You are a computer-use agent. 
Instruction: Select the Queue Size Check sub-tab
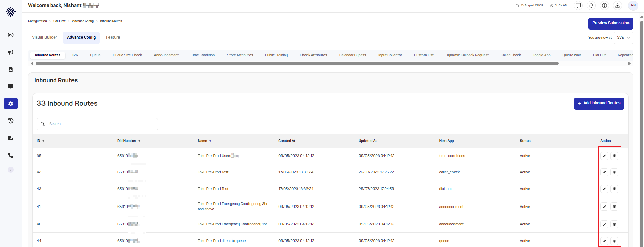(127, 55)
